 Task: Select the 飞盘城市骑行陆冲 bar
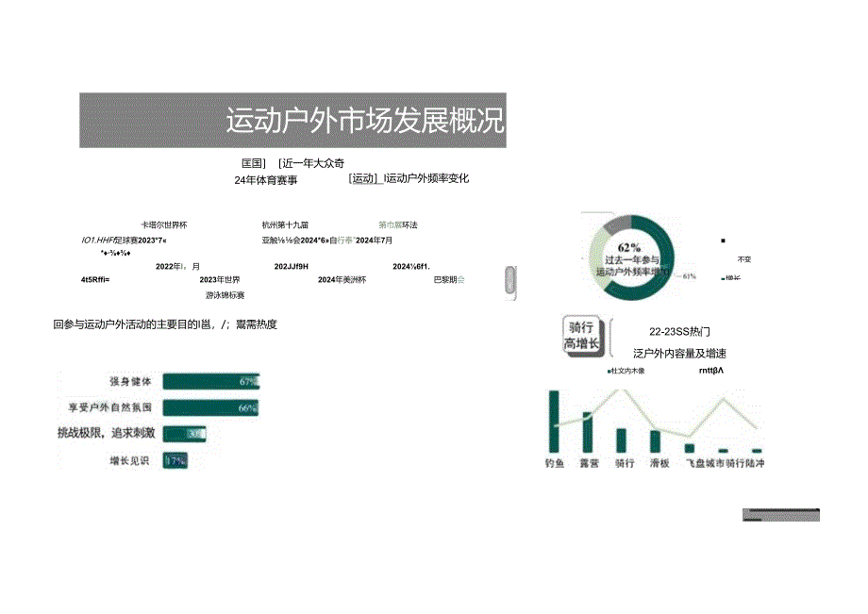[689, 448]
